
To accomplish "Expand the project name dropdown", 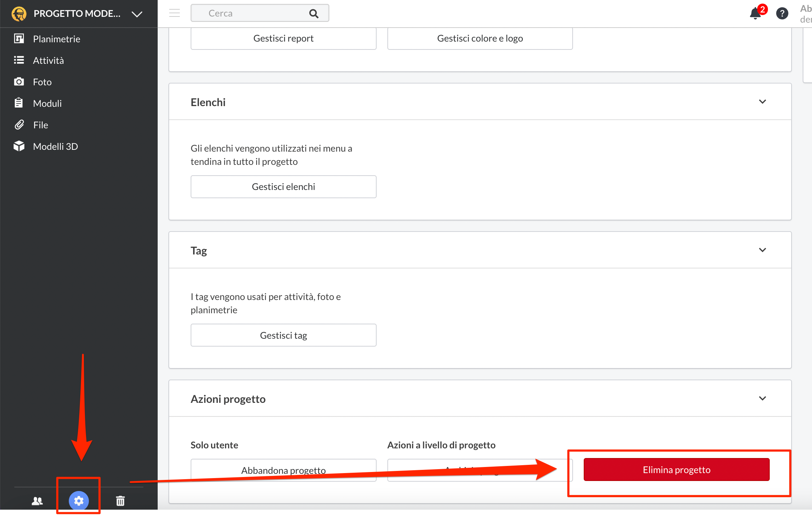I will 137,14.
